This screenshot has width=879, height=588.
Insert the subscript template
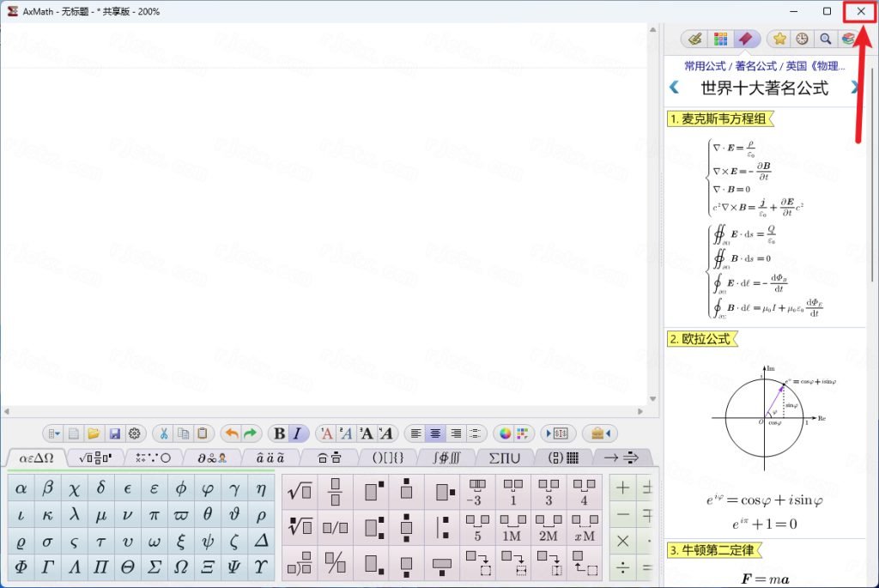tap(373, 563)
